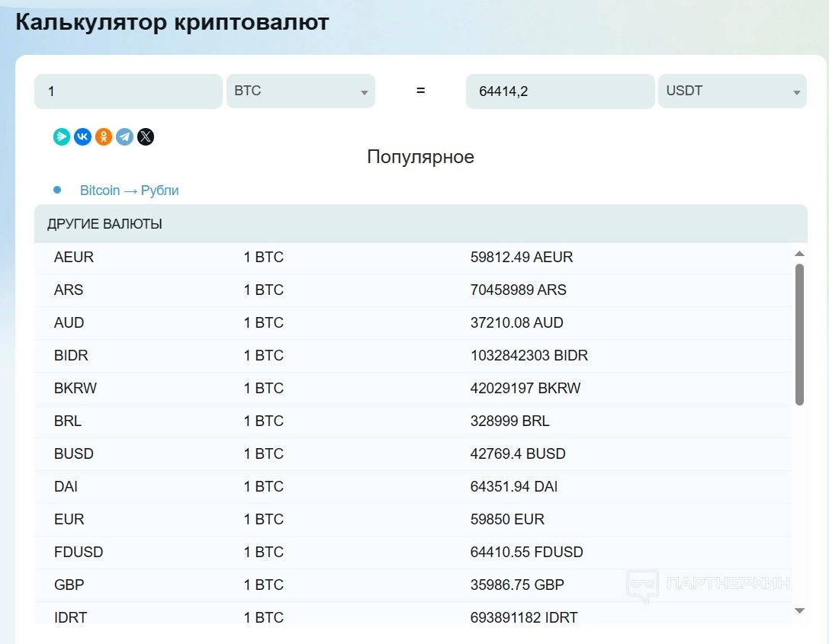Select the DAI currency row label

[66, 486]
